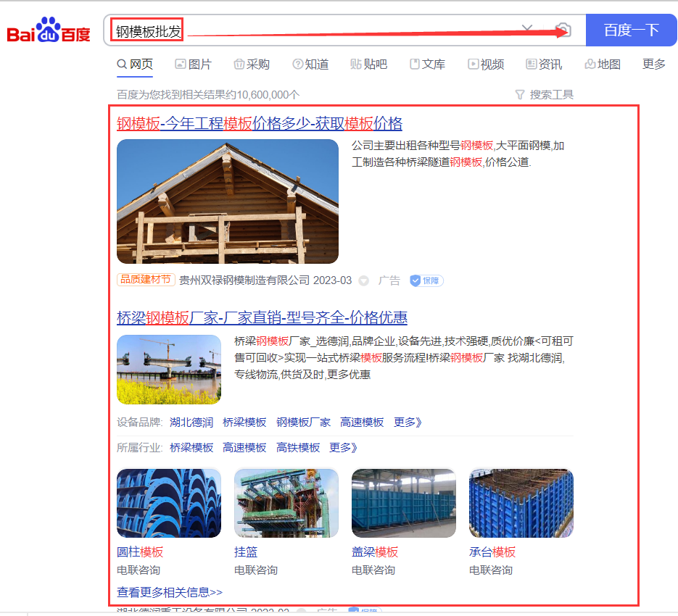Switch to the 视频 video tab
This screenshot has width=678, height=616.
pos(486,64)
